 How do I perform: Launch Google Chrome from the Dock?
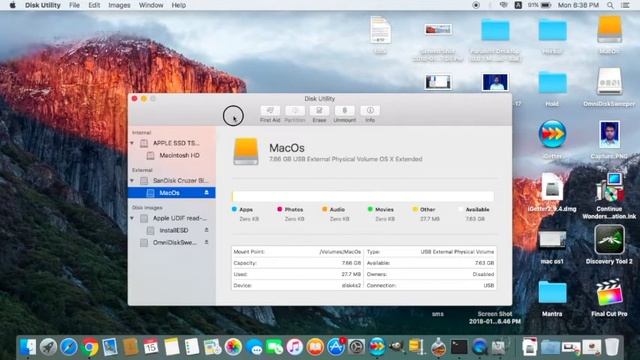pos(89,347)
